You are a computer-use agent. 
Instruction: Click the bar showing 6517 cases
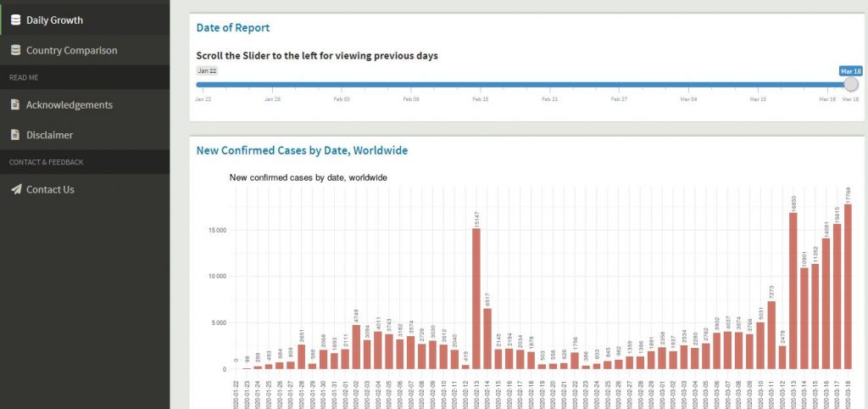pos(487,339)
